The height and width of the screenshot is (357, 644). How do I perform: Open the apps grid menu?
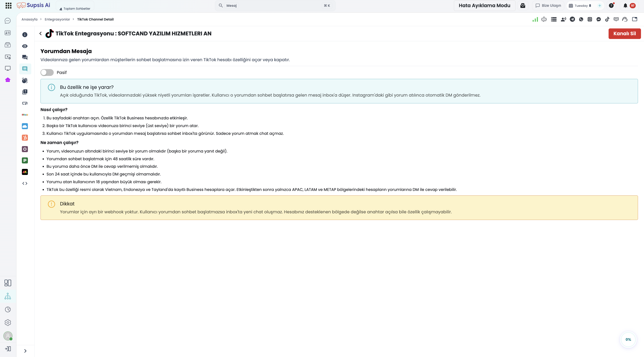click(x=8, y=5)
